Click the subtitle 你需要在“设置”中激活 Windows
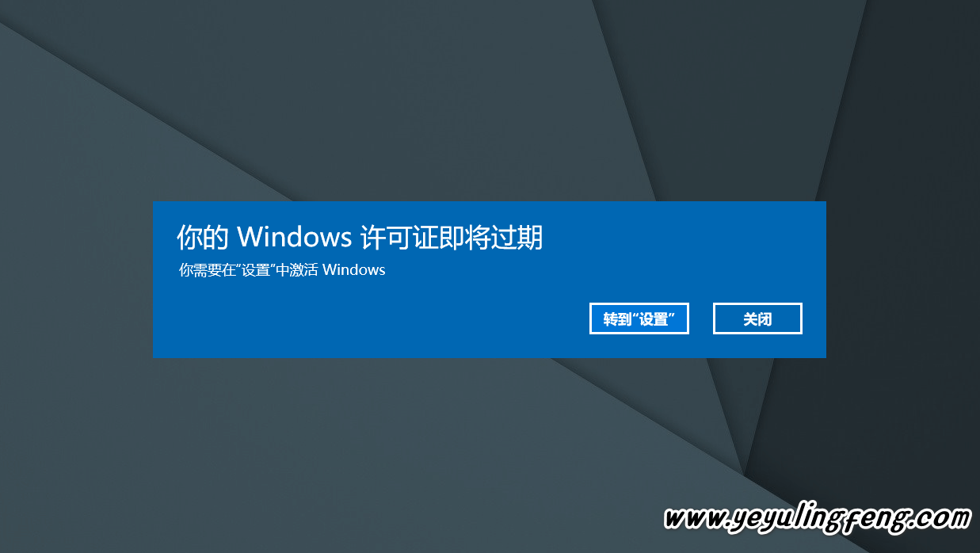 [x=282, y=269]
